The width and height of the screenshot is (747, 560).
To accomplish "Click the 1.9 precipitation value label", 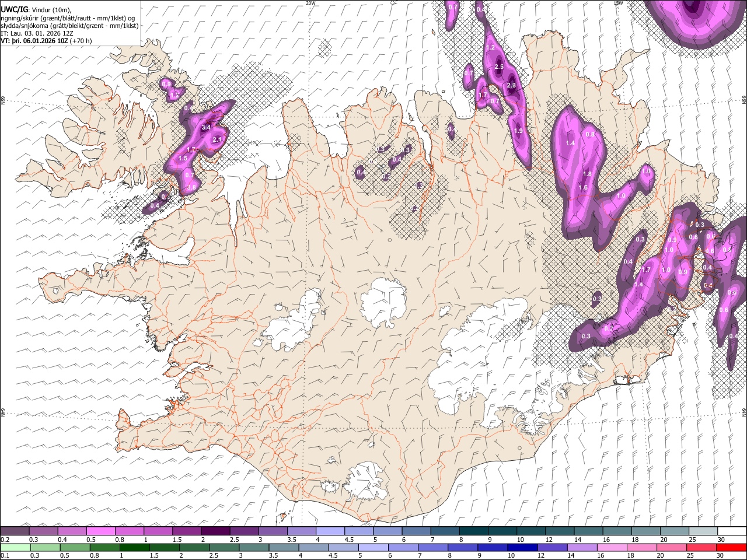I will pos(519,131).
